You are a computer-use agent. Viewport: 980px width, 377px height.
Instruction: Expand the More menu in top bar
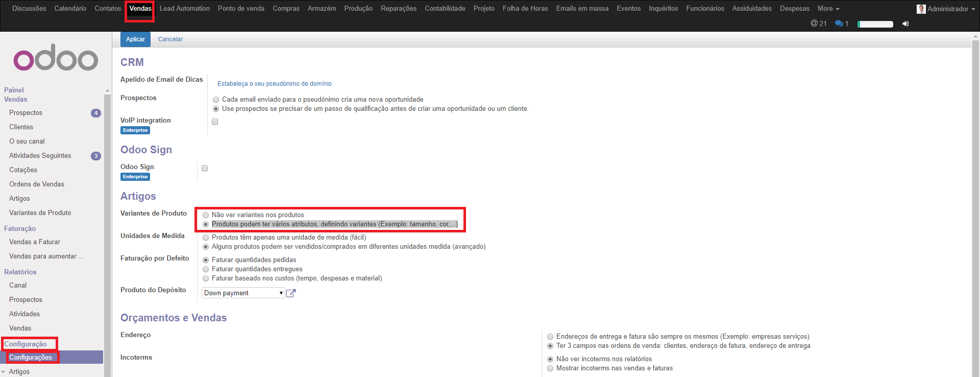point(828,9)
